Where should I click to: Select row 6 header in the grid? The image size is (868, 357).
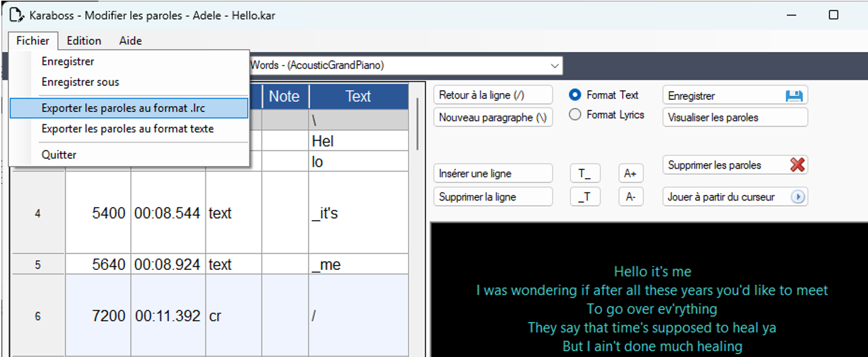pos(38,315)
